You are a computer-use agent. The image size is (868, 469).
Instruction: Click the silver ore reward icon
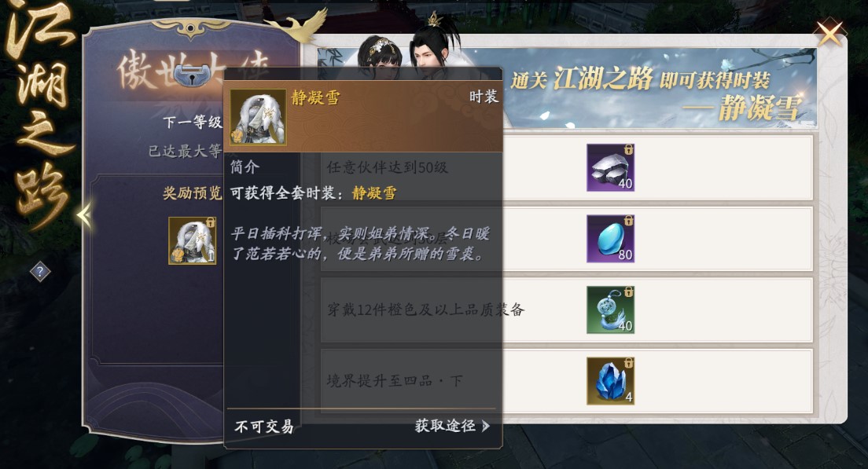click(611, 167)
